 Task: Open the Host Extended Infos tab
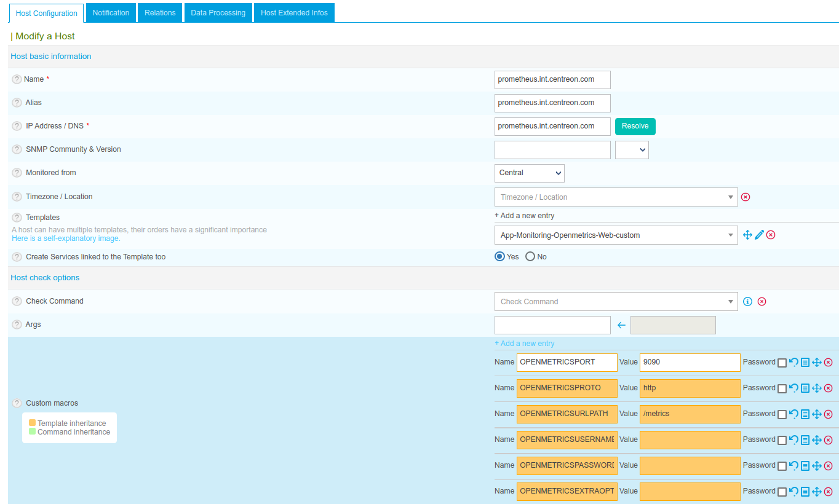pos(294,13)
